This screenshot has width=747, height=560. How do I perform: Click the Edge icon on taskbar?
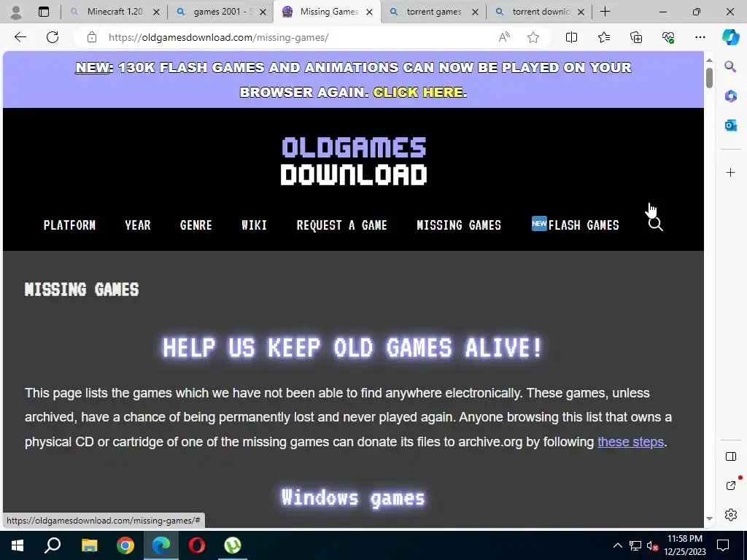click(x=161, y=545)
